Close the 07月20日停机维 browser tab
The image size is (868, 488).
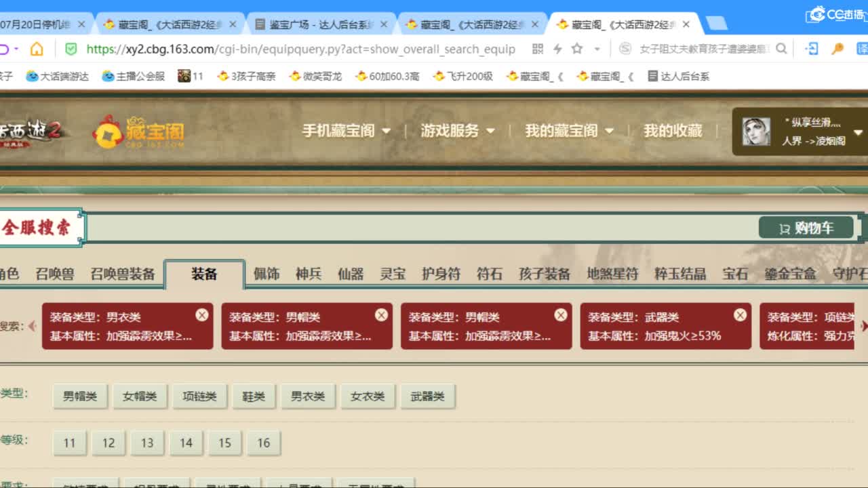click(x=81, y=24)
